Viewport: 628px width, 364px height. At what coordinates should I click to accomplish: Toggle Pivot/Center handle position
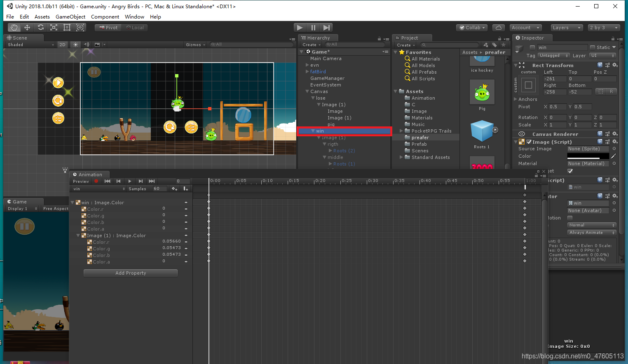point(108,28)
